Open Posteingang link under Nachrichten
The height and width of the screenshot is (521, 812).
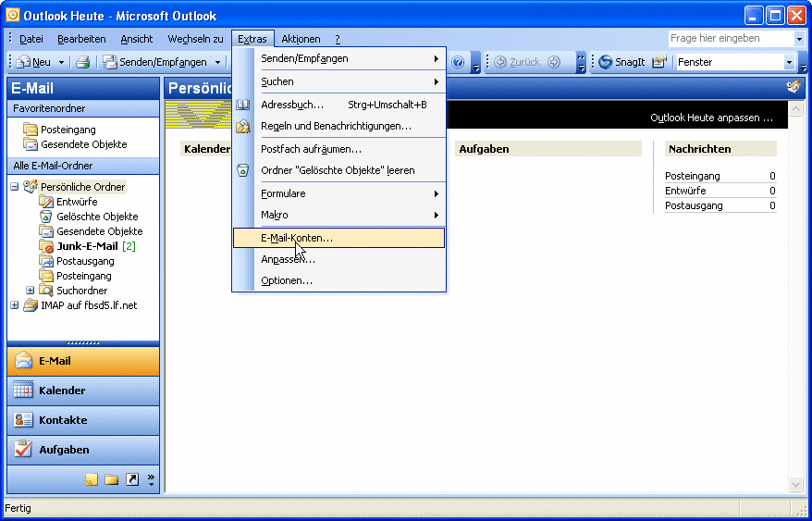(693, 176)
